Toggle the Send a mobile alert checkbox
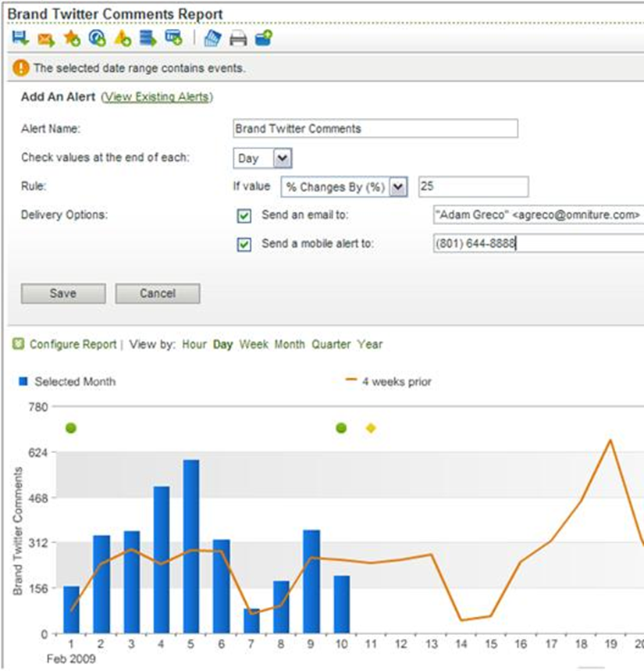Image resolution: width=644 pixels, height=671 pixels. click(244, 244)
